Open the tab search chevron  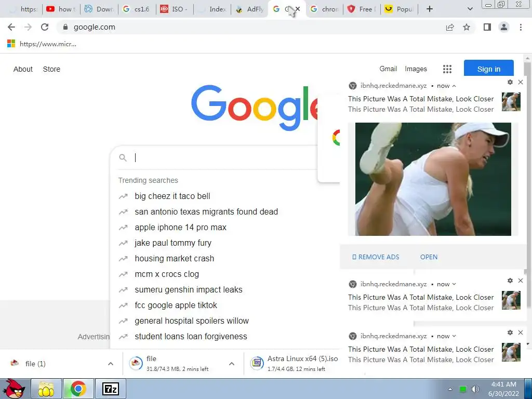(x=470, y=9)
